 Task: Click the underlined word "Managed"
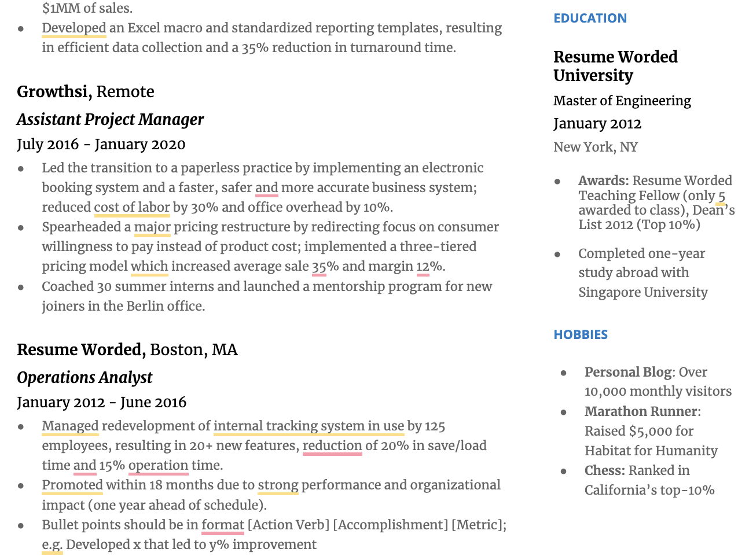tap(70, 426)
